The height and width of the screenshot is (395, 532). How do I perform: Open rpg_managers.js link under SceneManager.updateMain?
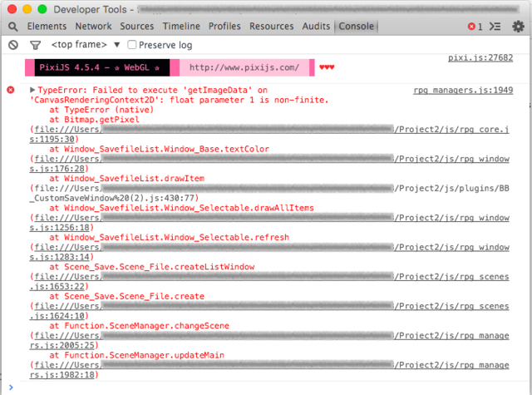[x=269, y=370]
